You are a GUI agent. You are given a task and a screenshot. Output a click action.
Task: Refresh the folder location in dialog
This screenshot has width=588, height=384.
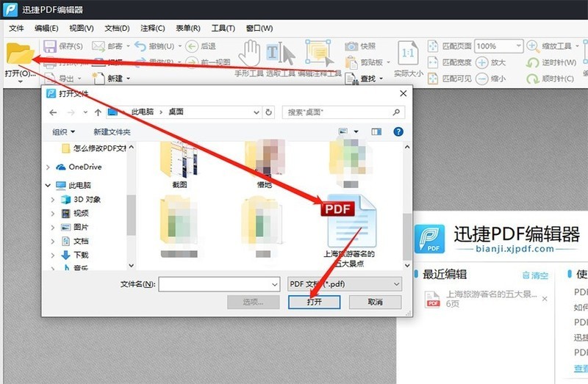(x=268, y=112)
